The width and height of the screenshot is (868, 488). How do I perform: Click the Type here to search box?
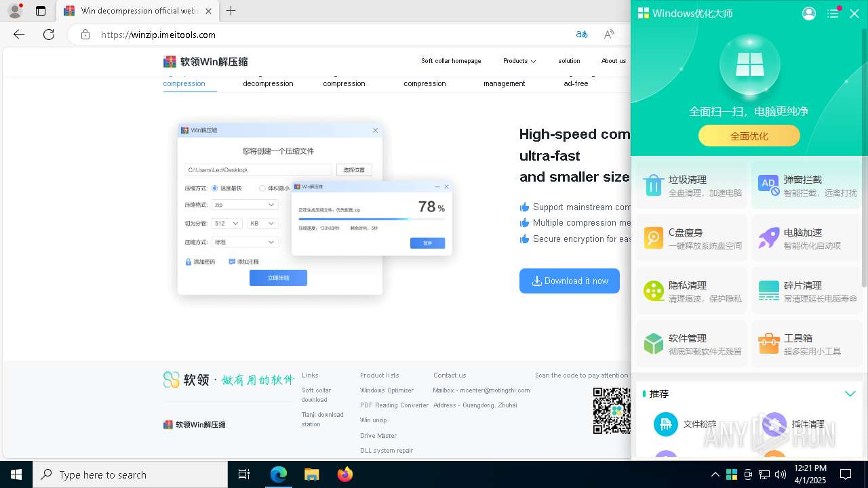pyautogui.click(x=130, y=474)
